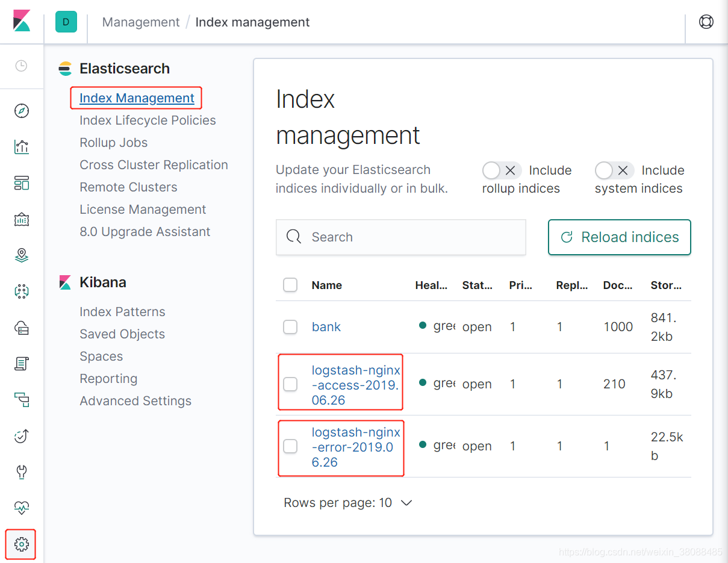Viewport: 728px width, 563px height.
Task: Open the Default space avatar 'D'
Action: pos(66,22)
